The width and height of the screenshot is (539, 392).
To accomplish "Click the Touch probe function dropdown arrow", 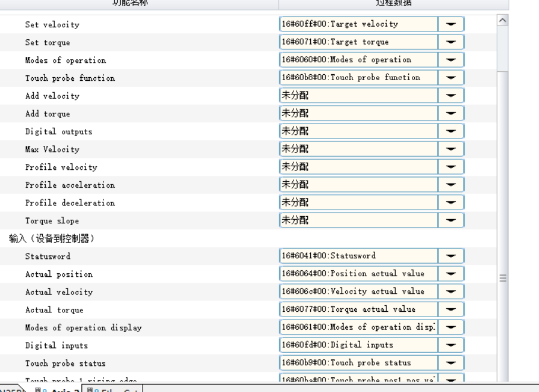I will tap(451, 78).
